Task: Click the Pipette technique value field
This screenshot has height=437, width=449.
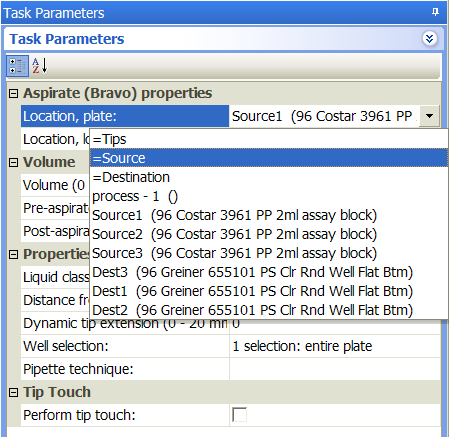Action: coord(335,369)
